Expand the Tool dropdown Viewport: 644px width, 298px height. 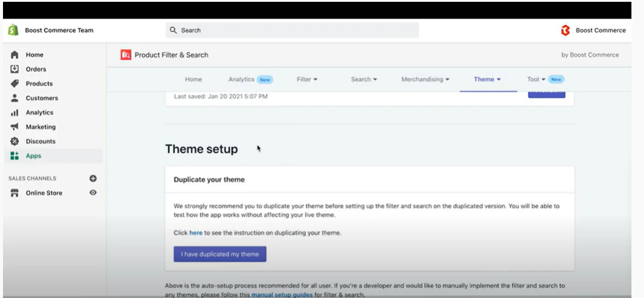536,79
